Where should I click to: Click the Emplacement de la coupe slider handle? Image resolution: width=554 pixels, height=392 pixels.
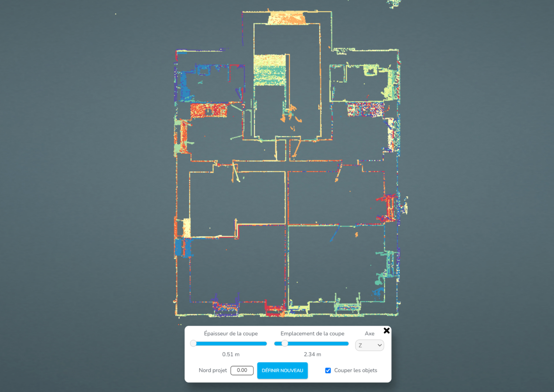(x=285, y=343)
